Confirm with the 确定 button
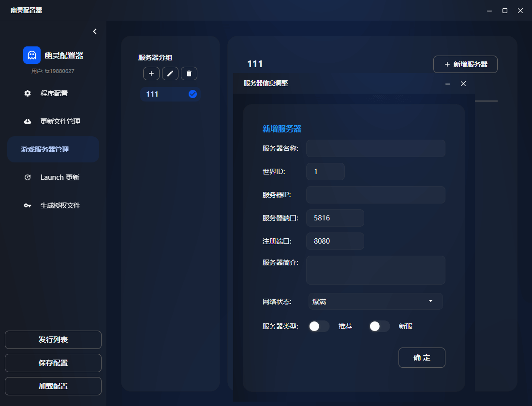This screenshot has height=406, width=532. (421, 358)
